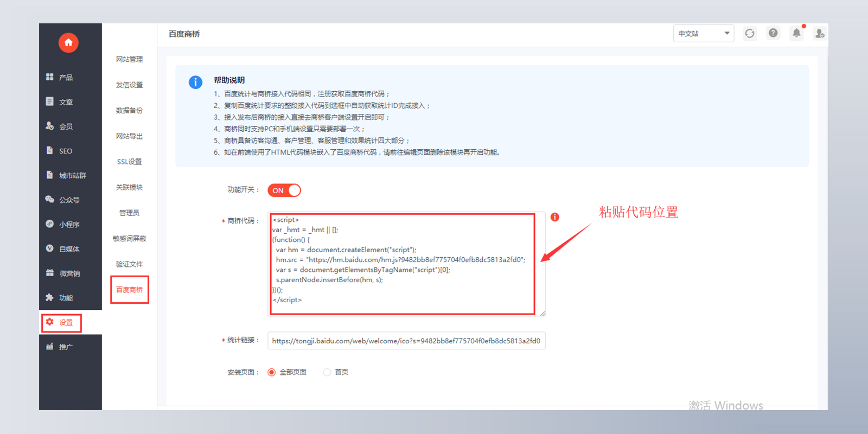Screen dimensions: 868x434
Task: Open the 中文站 site dropdown
Action: [703, 34]
